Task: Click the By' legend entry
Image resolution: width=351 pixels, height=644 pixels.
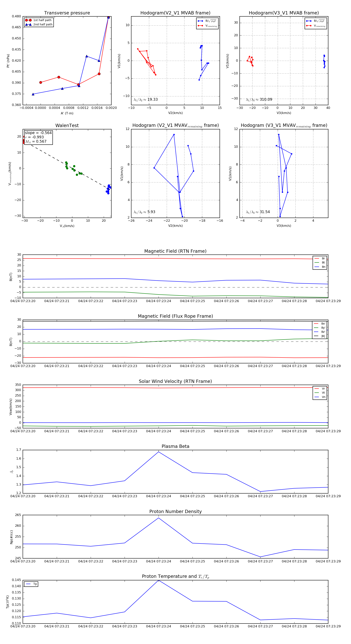Action: point(320,328)
